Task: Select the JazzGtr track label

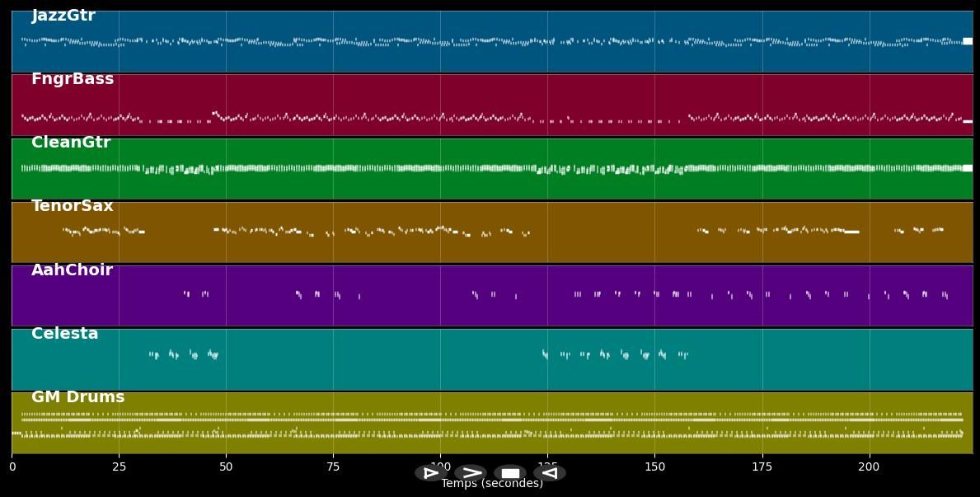Action: pyautogui.click(x=63, y=16)
